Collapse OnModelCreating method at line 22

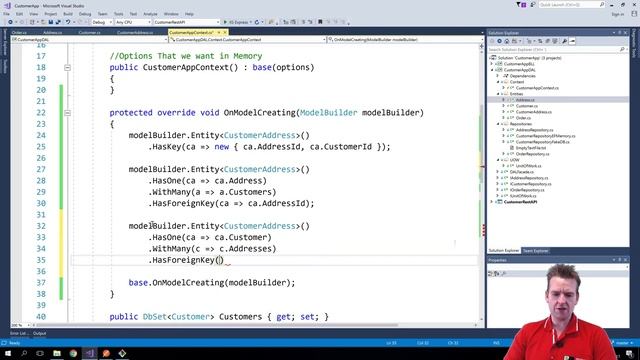pos(67,113)
